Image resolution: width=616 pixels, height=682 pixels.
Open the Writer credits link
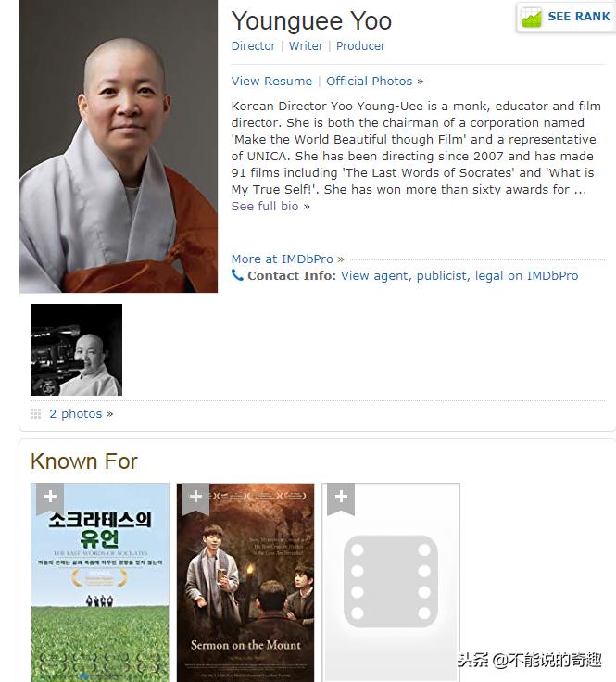(306, 46)
